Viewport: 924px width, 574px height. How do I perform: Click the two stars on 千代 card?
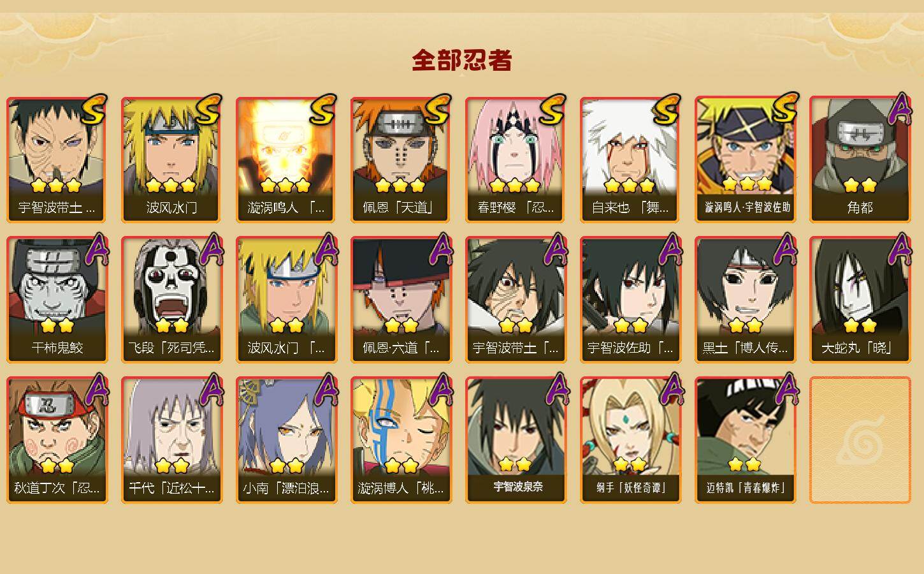tap(171, 466)
